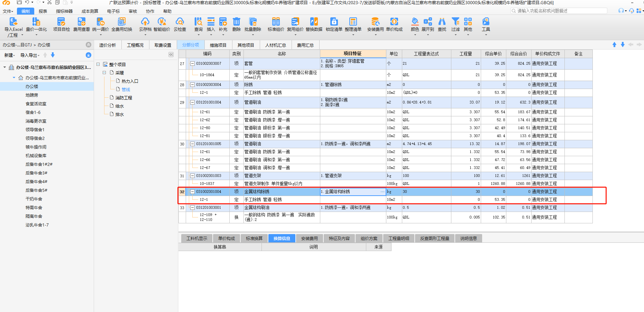Image resolution: width=644 pixels, height=312 pixels.
Task: Open the 指标神器 menu
Action: [x=64, y=11]
